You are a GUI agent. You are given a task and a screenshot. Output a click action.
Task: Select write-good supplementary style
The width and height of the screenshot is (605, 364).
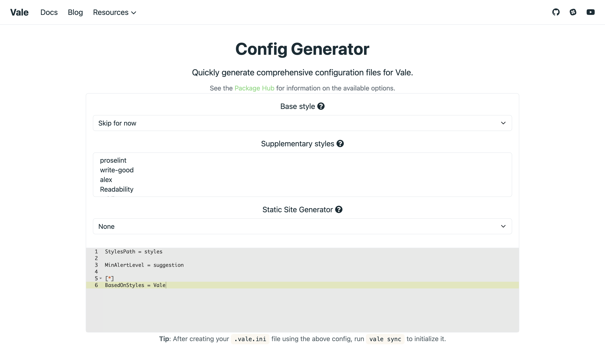pos(117,170)
